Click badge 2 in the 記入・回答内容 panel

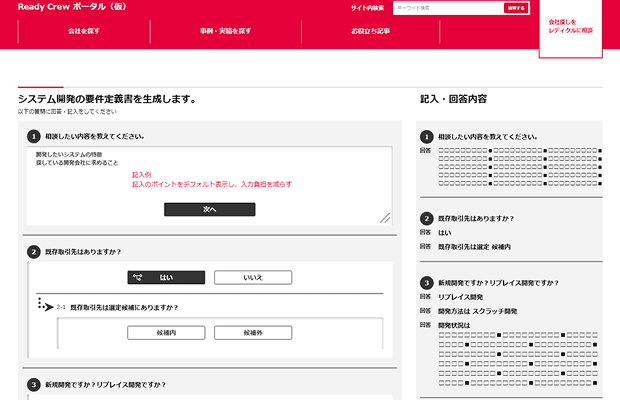[427, 218]
